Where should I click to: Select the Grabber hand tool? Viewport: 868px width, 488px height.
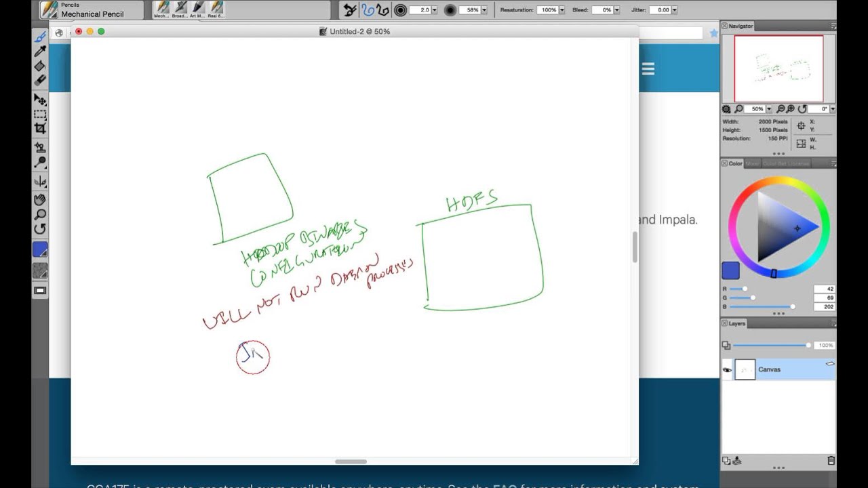(40, 200)
